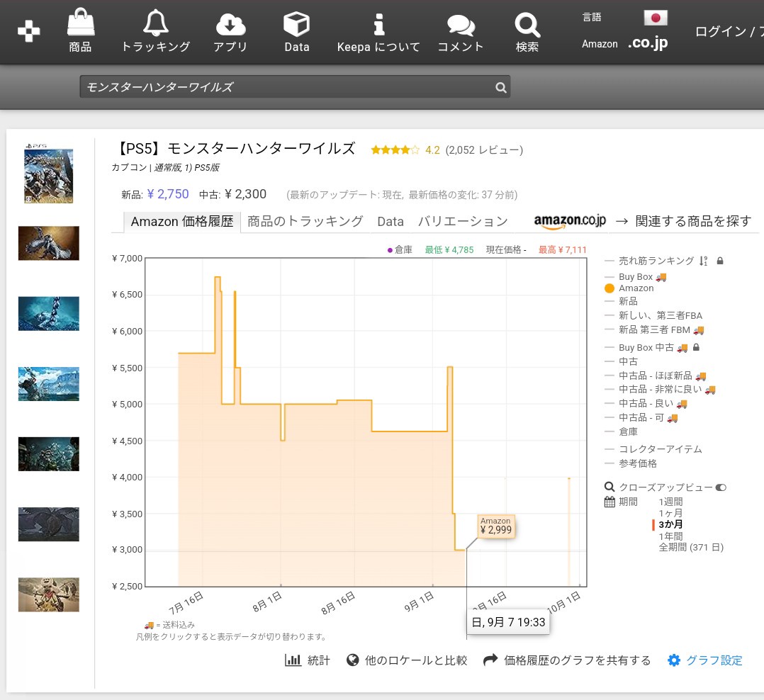Select the 1年間 time range
This screenshot has height=700, width=764.
pos(670,536)
